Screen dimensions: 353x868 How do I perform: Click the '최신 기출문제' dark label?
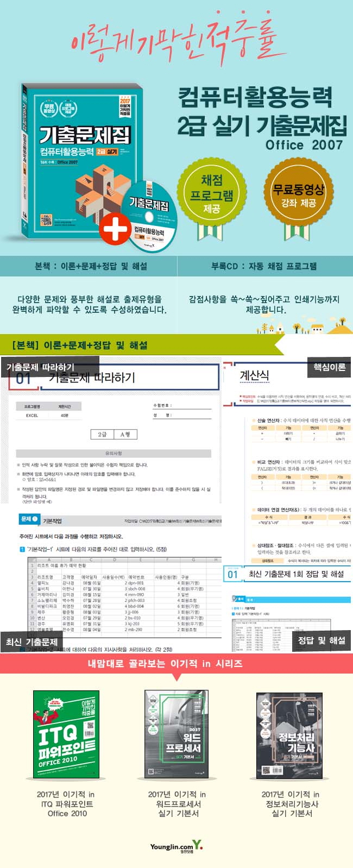point(31,641)
